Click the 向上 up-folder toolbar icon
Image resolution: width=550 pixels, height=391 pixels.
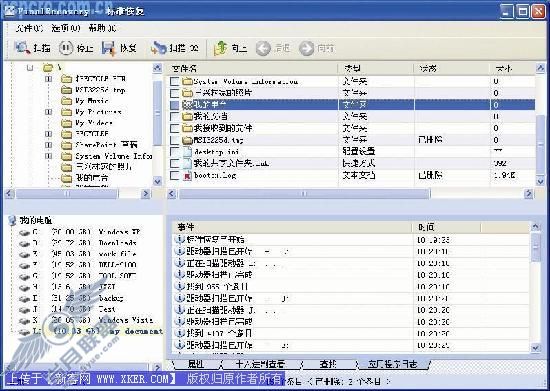click(x=221, y=48)
